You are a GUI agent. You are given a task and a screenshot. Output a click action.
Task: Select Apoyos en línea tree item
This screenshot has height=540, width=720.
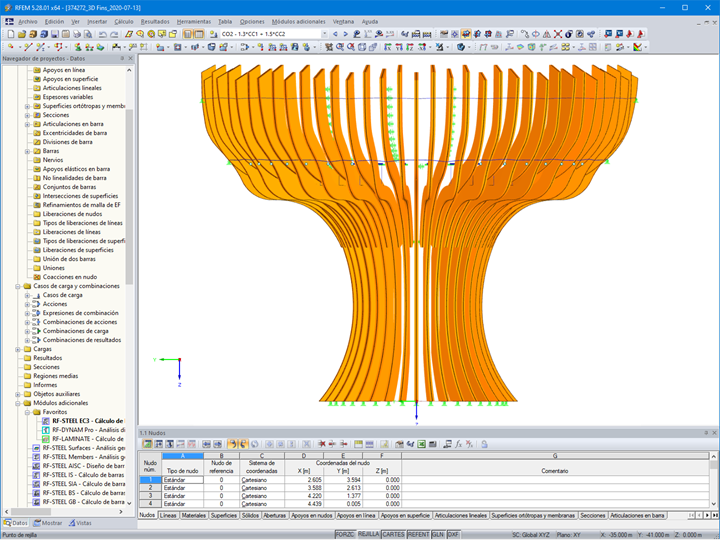tap(64, 70)
